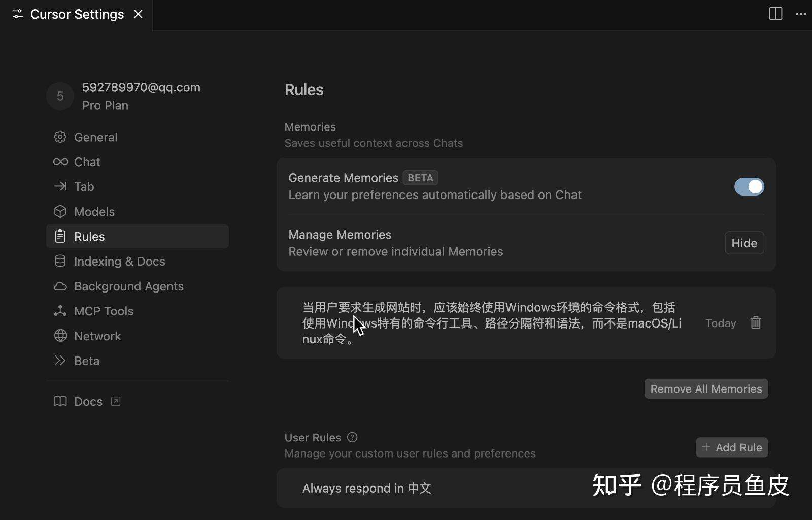Open Beta settings in sidebar
The height and width of the screenshot is (520, 812).
pos(137,361)
